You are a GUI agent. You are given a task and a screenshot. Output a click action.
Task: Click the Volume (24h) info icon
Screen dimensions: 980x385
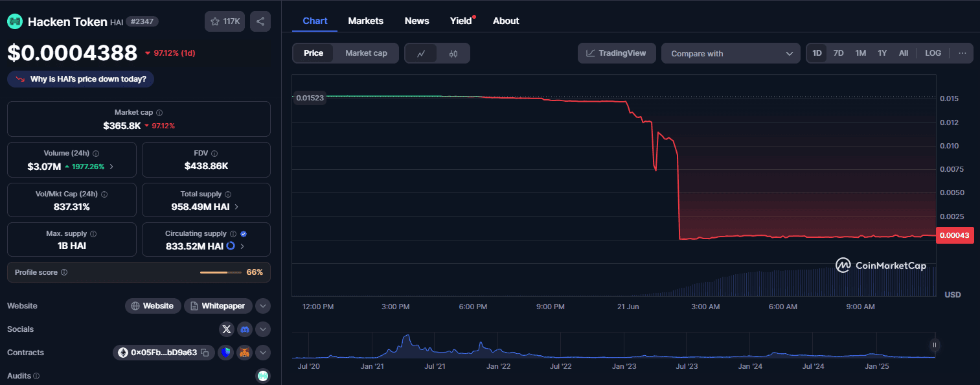[96, 154]
